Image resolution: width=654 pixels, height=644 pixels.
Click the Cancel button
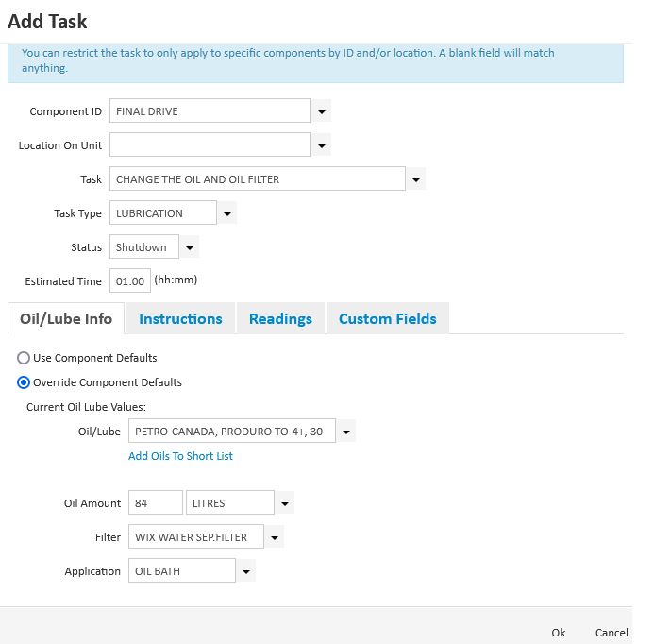tap(612, 633)
